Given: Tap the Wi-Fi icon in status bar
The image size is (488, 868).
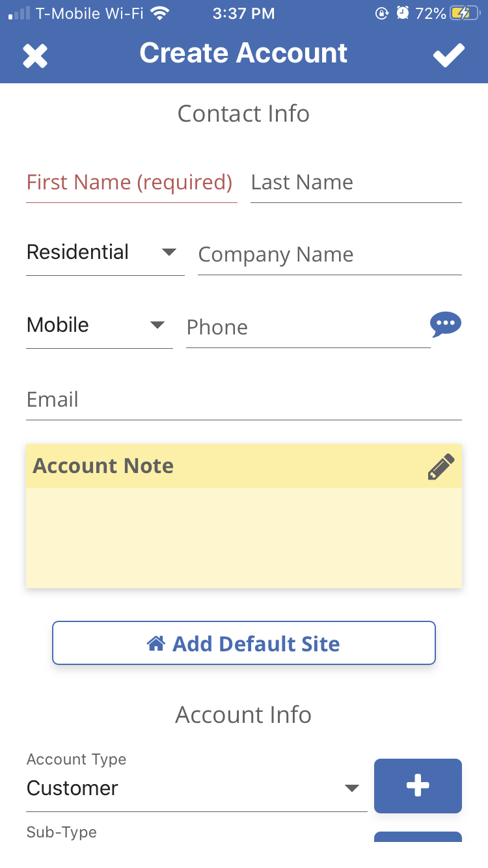Looking at the screenshot, I should coord(159,13).
